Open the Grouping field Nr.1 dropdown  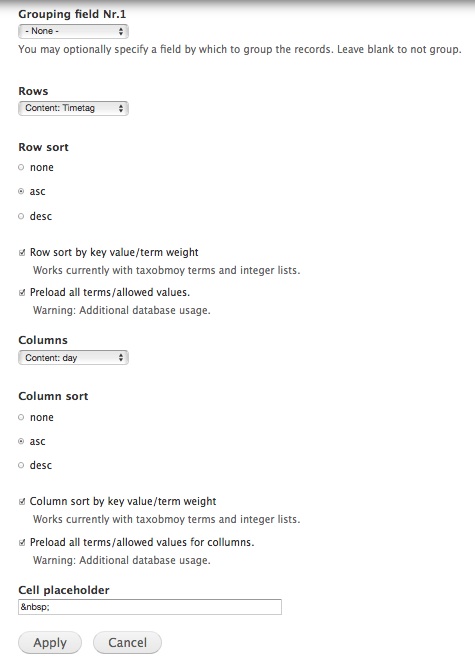(x=73, y=32)
